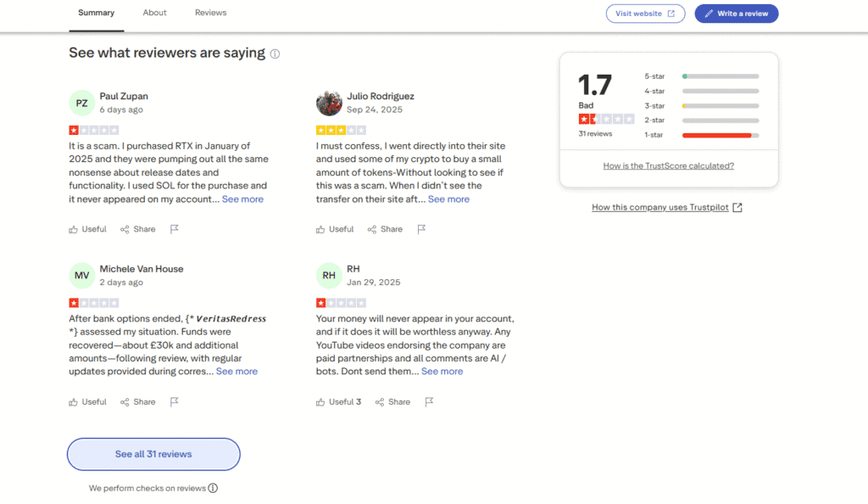Share Julio Rodriguez's review

point(385,229)
